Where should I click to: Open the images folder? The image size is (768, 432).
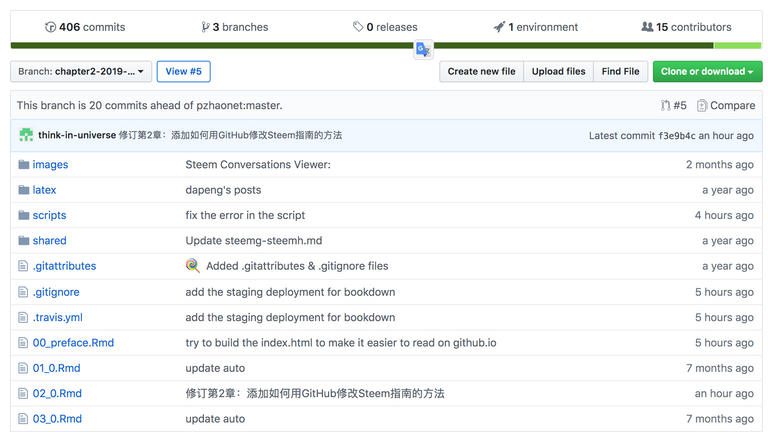pos(50,165)
